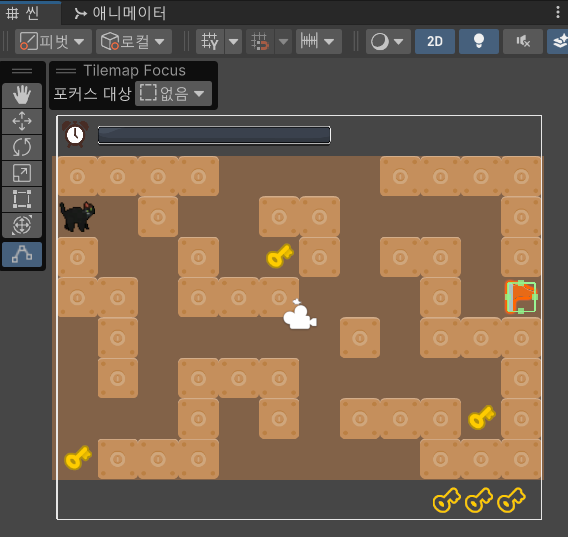568x537 pixels.
Task: Click the last key outline in HUD
Action: click(511, 500)
